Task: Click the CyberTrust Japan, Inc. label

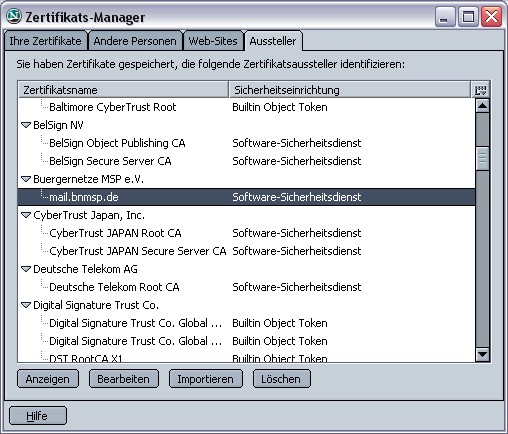Action: coord(89,215)
